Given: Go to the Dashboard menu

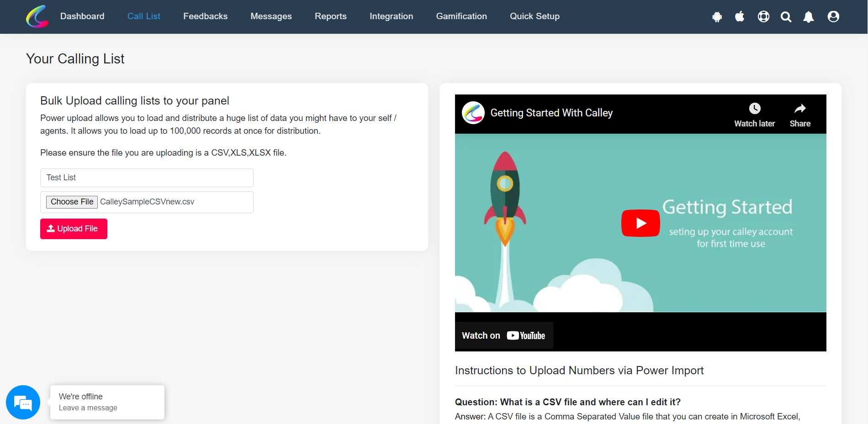Looking at the screenshot, I should point(82,16).
